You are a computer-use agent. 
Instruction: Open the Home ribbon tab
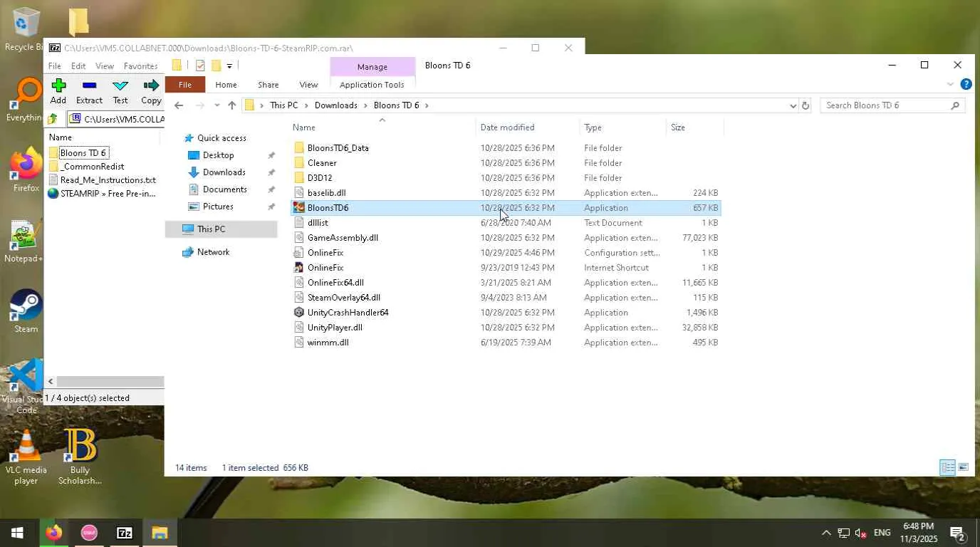[x=226, y=85]
